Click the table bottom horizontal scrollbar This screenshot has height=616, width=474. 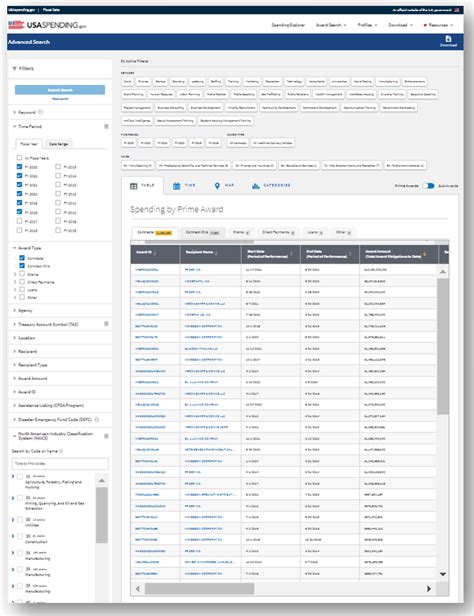(199, 588)
